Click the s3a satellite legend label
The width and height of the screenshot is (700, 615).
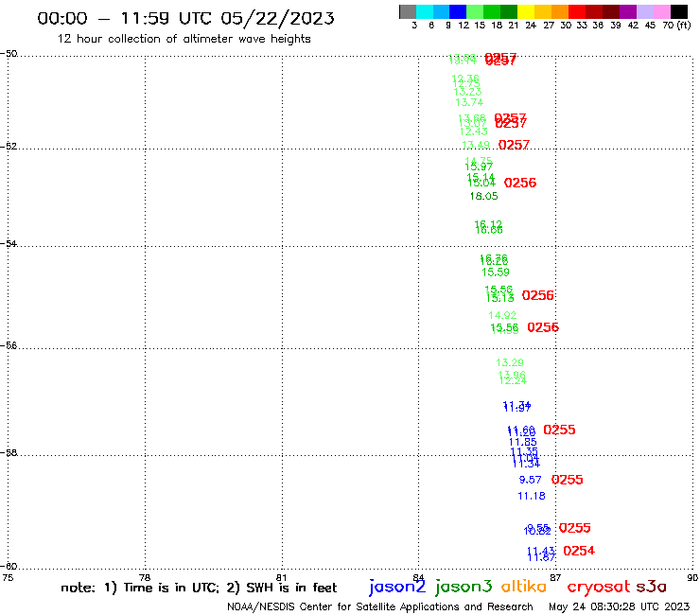651,587
